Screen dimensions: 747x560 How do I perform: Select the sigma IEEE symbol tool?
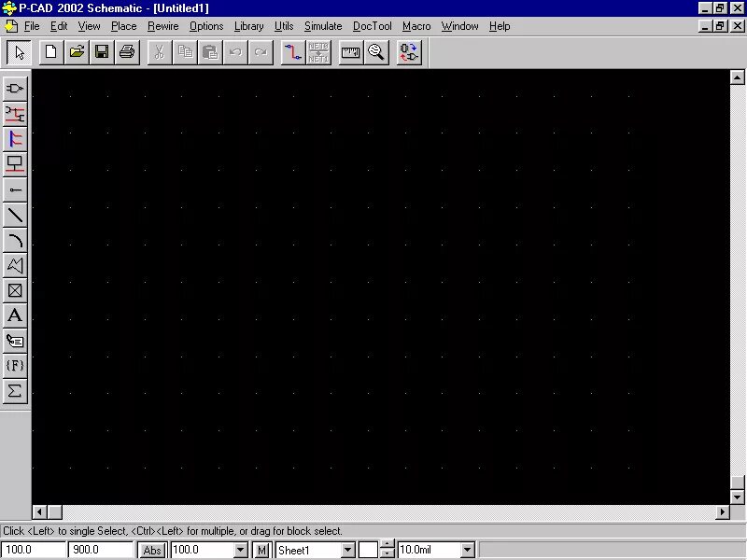tap(15, 391)
